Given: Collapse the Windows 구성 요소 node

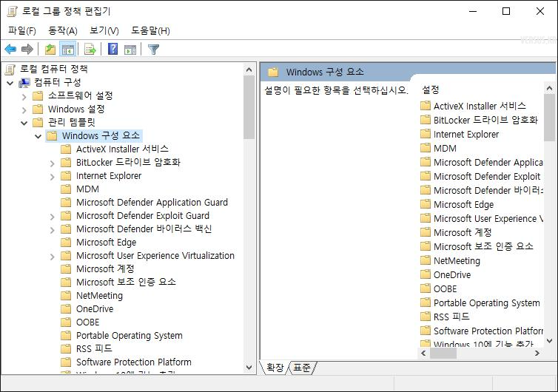Looking at the screenshot, I should point(38,136).
